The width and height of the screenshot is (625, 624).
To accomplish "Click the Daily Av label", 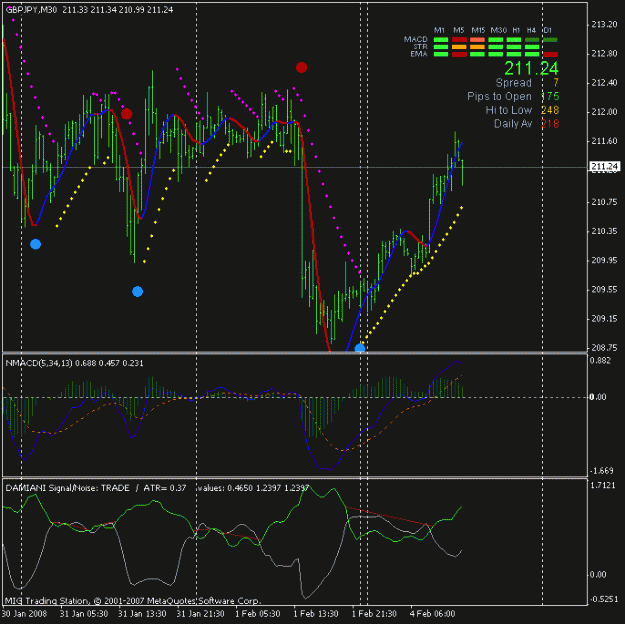I will point(513,124).
